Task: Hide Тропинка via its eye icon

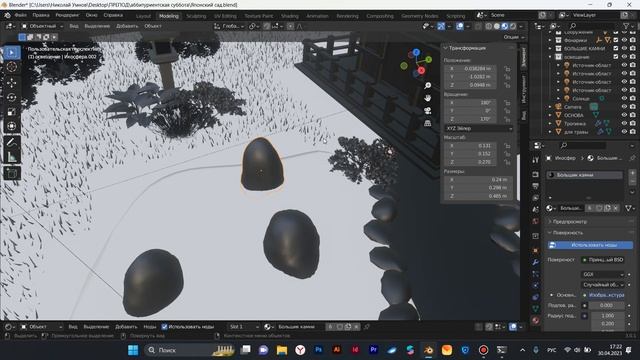Action: coord(624,123)
